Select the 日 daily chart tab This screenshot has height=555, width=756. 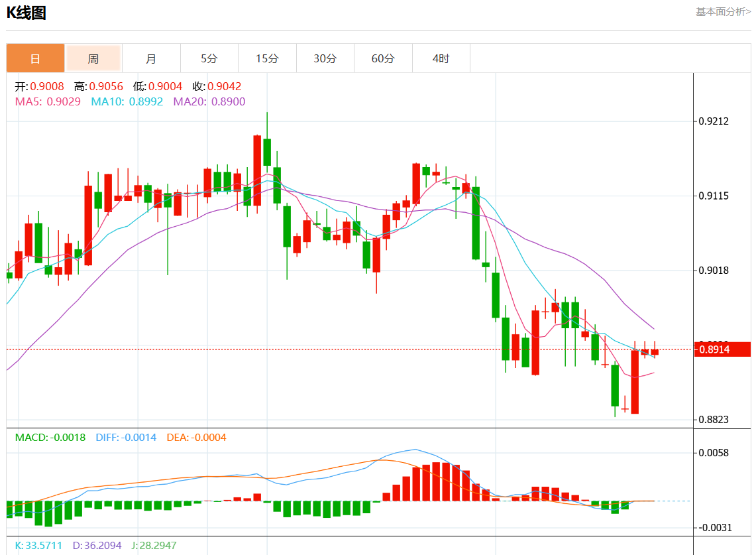pyautogui.click(x=35, y=58)
